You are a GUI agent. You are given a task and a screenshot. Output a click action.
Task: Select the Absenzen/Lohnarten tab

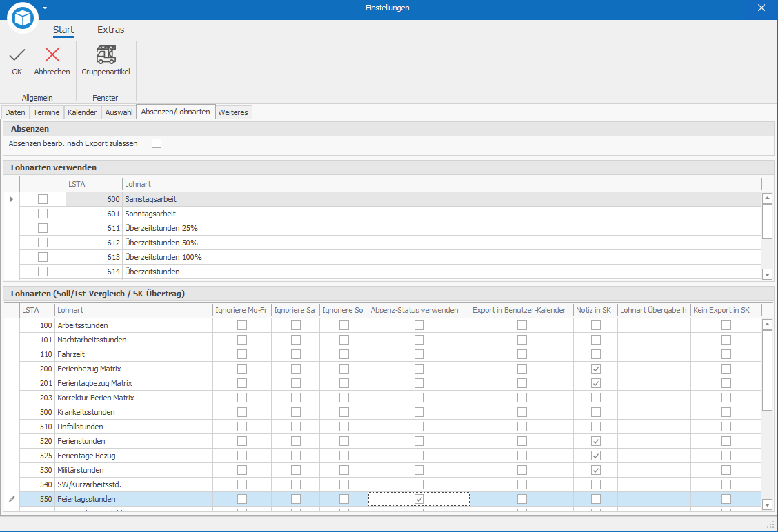click(176, 112)
